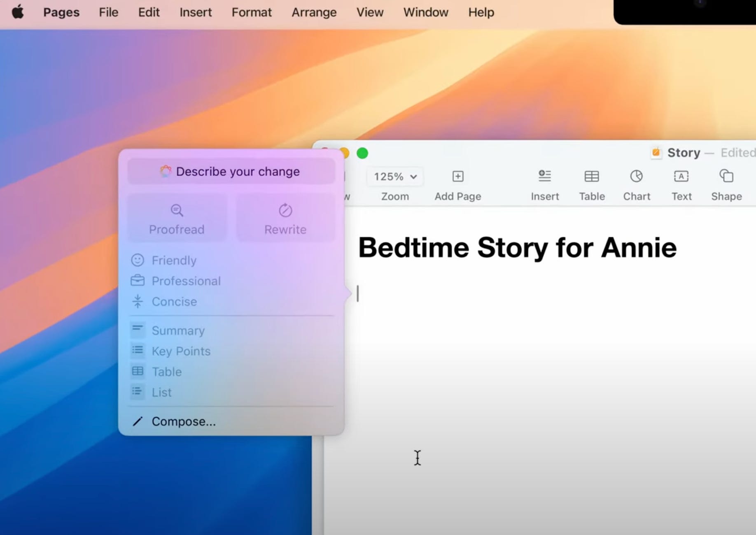Click the Add Page toolbar icon
Screen dimensions: 756x535
click(x=458, y=177)
